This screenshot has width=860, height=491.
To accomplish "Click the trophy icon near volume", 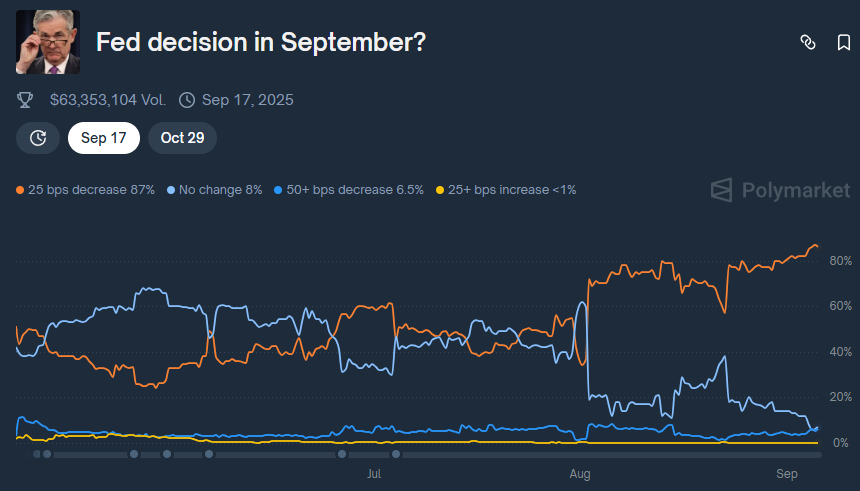I will pyautogui.click(x=25, y=100).
